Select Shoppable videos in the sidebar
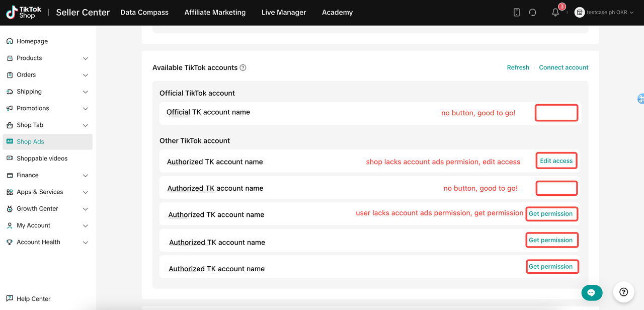Viewport: 644px width, 310px height. (x=42, y=159)
